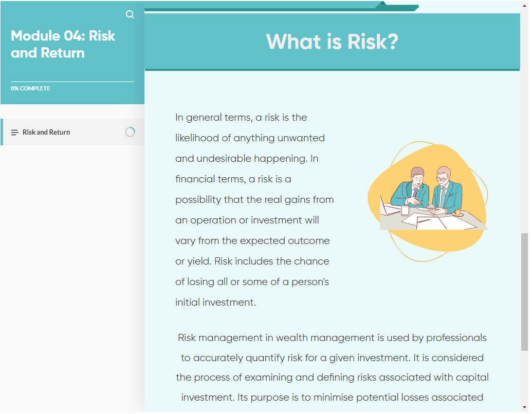
Task: Open the search magnifier icon in the sidebar
Action: [130, 14]
